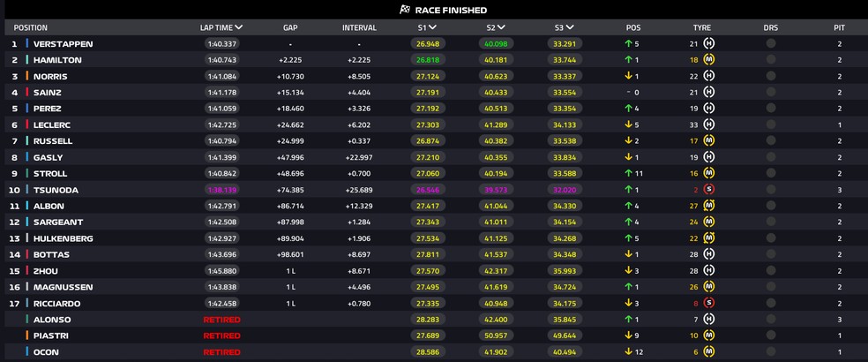The width and height of the screenshot is (868, 362).
Task: Click Magnussen's medium tyre icon
Action: 708,287
